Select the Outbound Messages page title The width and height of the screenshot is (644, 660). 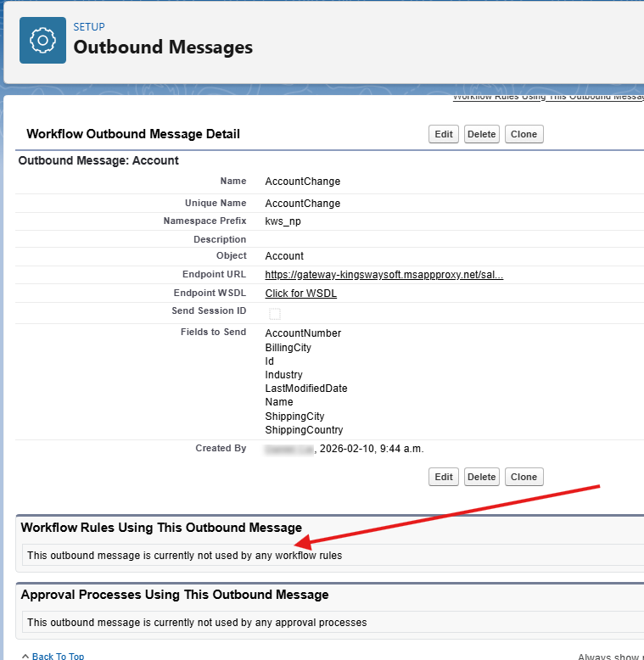coord(163,48)
